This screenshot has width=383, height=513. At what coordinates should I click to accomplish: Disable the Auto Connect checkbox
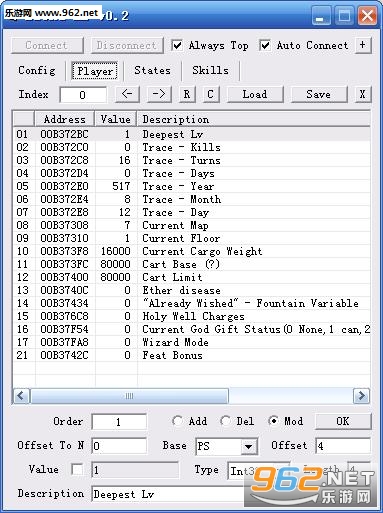[265, 45]
